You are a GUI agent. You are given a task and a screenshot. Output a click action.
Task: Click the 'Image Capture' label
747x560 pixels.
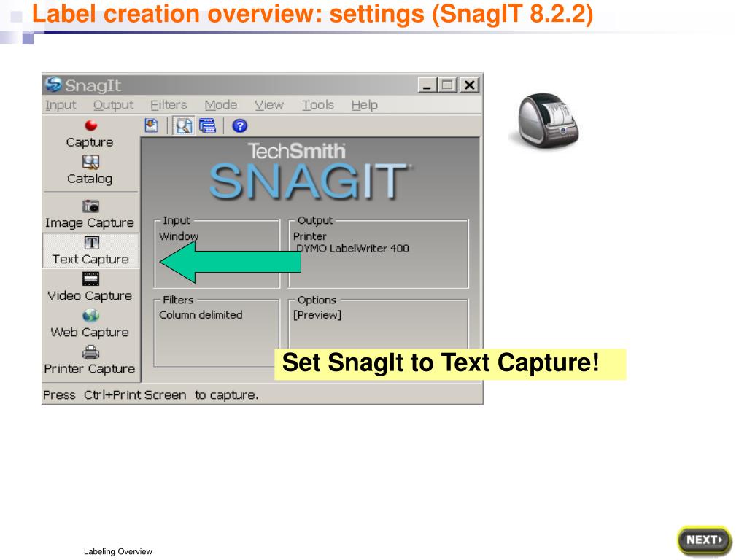point(90,223)
